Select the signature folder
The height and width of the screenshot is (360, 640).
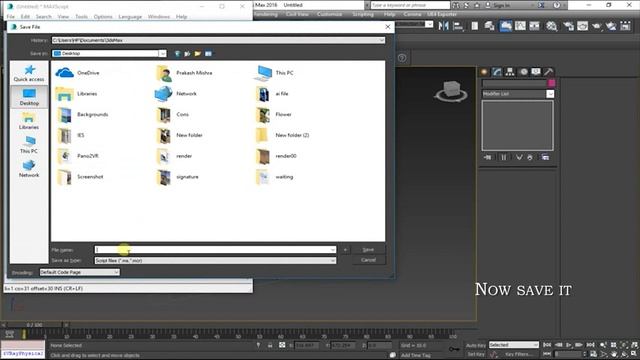[178, 177]
